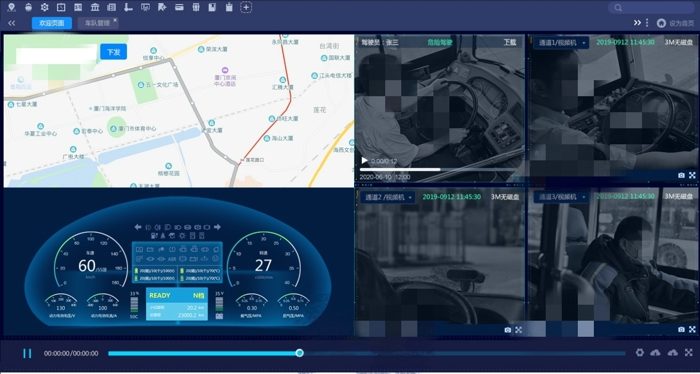Click the blue 下发 button on map
The width and height of the screenshot is (700, 374).
[113, 52]
